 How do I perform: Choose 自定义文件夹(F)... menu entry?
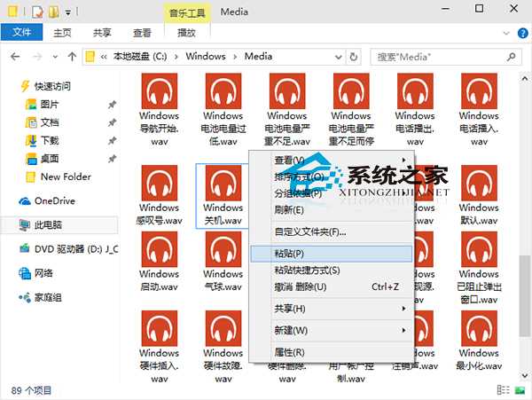(331, 232)
